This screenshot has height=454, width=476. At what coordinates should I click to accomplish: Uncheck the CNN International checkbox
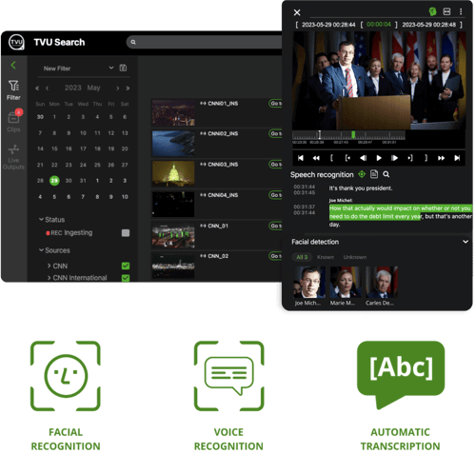(x=126, y=278)
